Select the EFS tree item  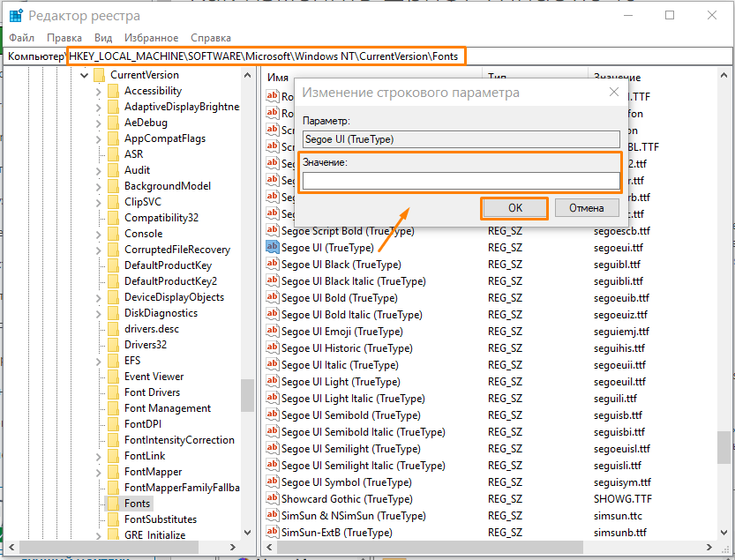[x=132, y=361]
